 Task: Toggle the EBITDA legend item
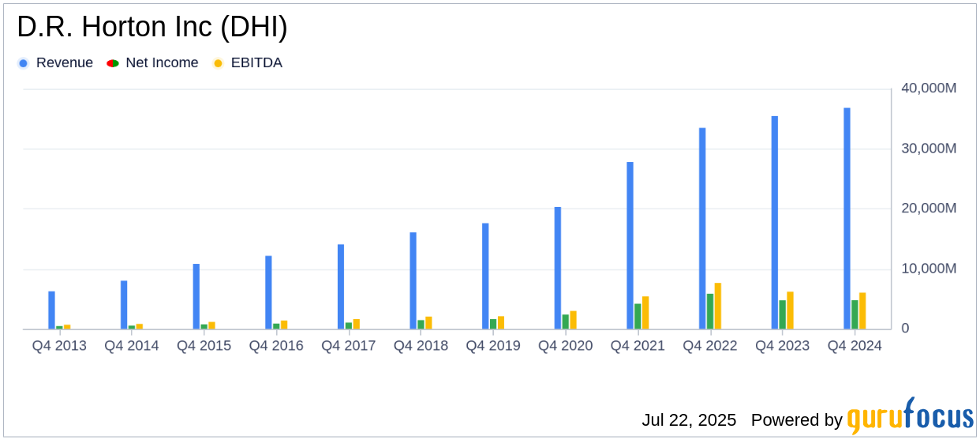247,63
